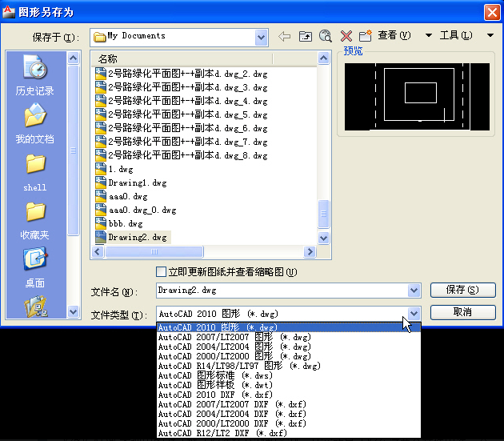Choose AutoCAD R14/LT98/LT97 图形 (*.dwg) option
The height and width of the screenshot is (441, 504).
(288, 366)
